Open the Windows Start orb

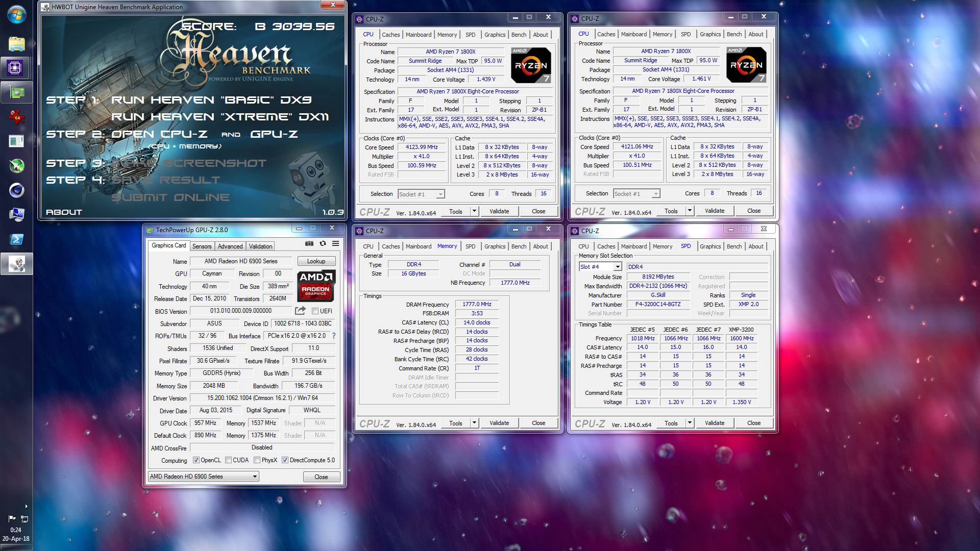coord(16,14)
